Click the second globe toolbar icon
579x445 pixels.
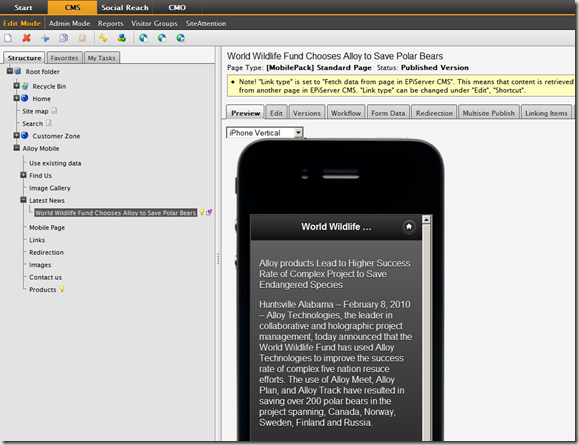pos(162,38)
